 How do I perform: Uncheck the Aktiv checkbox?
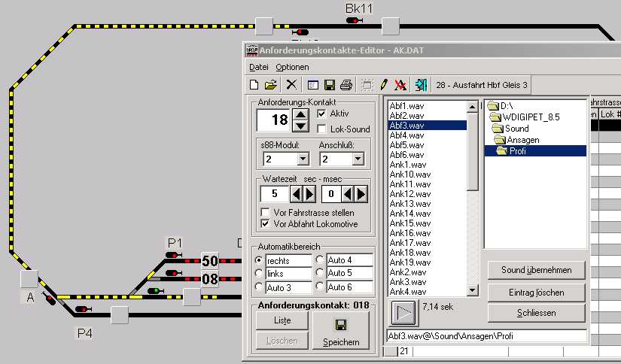click(x=322, y=113)
